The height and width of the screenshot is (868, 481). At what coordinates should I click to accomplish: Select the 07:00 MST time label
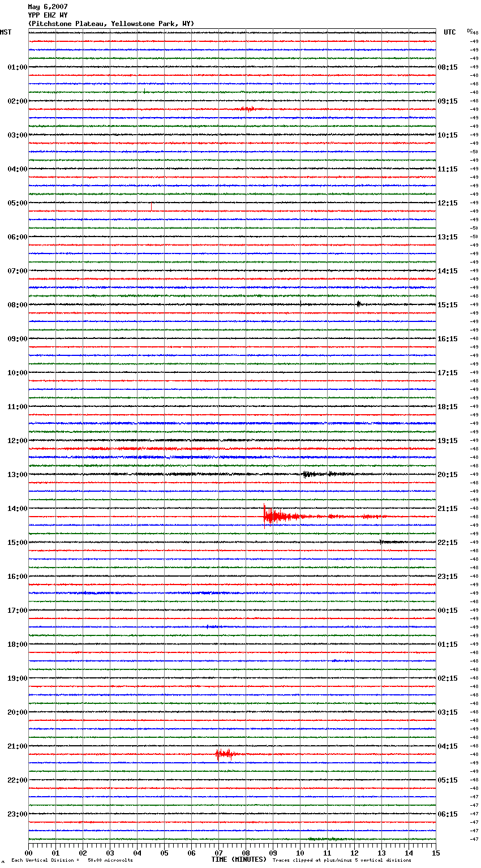[x=18, y=271]
